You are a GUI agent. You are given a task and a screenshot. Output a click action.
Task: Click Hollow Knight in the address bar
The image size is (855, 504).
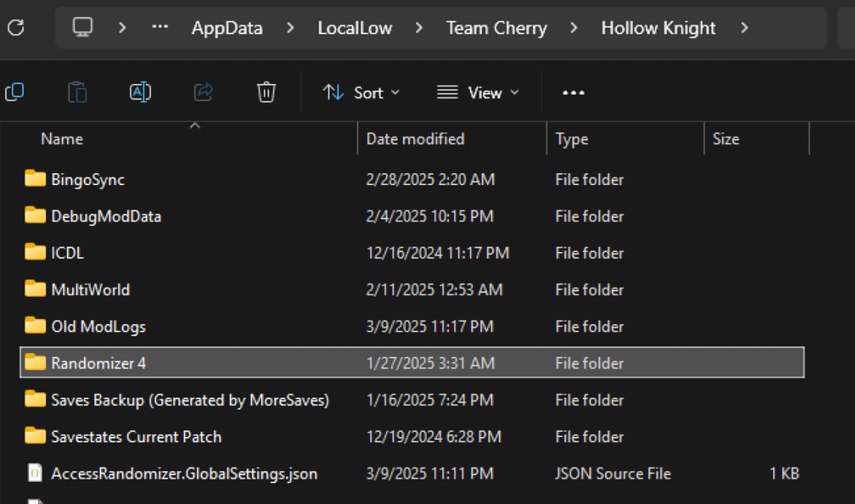(658, 28)
